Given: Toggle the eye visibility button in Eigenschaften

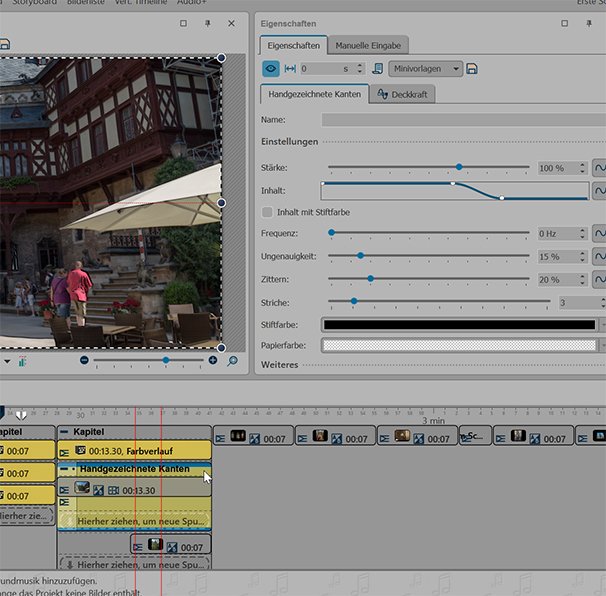Looking at the screenshot, I should (x=271, y=69).
